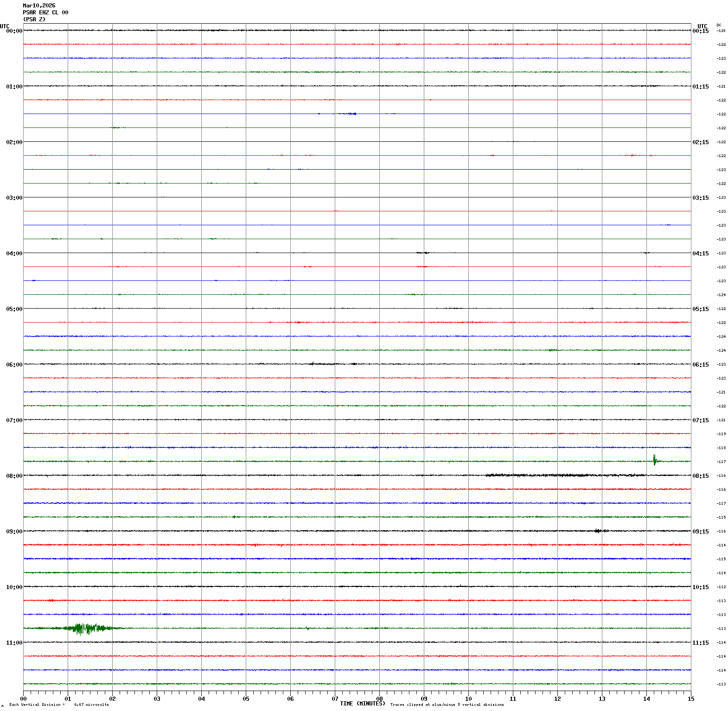Click the PSAR EHZ CL 00 station label
The image size is (728, 711).
click(x=45, y=13)
